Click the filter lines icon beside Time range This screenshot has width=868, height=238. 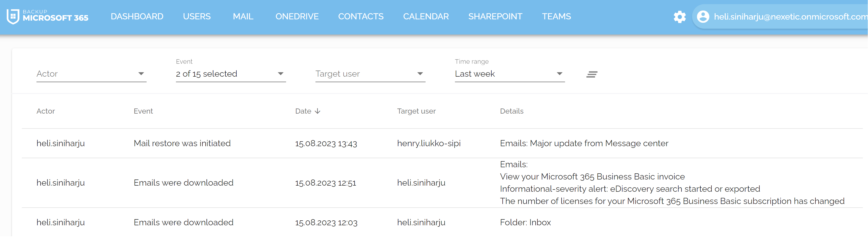pos(592,74)
